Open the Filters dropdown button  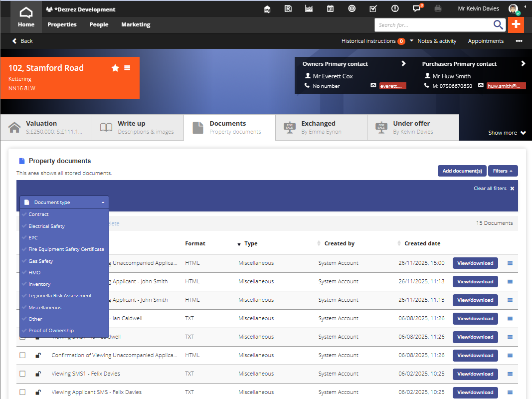pyautogui.click(x=503, y=171)
